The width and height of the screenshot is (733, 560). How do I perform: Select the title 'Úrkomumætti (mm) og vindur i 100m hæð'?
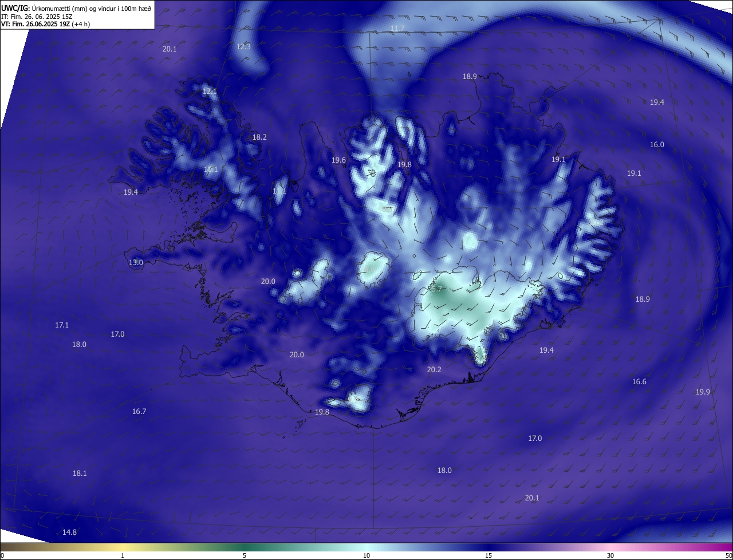click(91, 8)
